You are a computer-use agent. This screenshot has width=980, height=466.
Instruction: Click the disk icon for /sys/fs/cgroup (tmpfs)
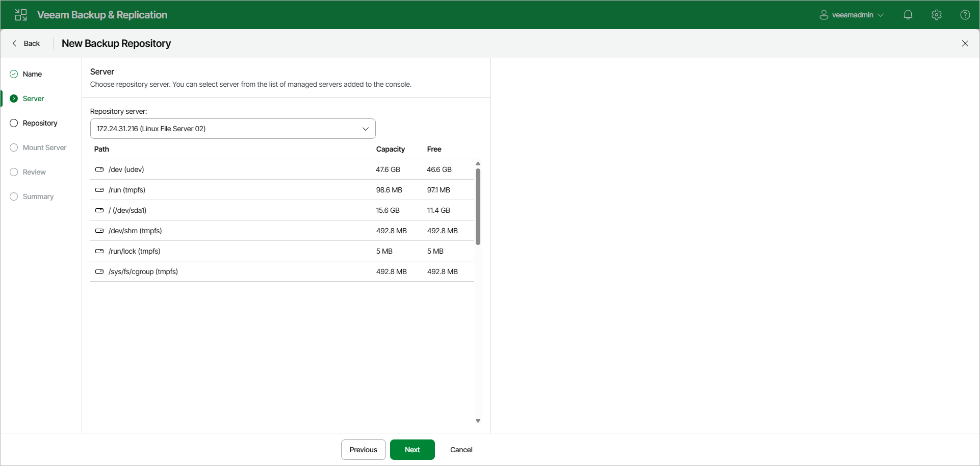pyautogui.click(x=99, y=272)
